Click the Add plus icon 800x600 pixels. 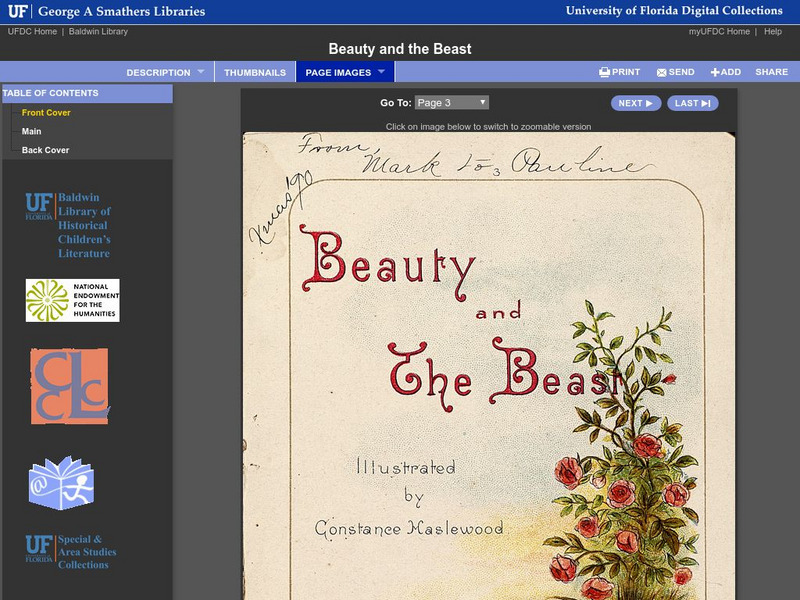pyautogui.click(x=715, y=72)
